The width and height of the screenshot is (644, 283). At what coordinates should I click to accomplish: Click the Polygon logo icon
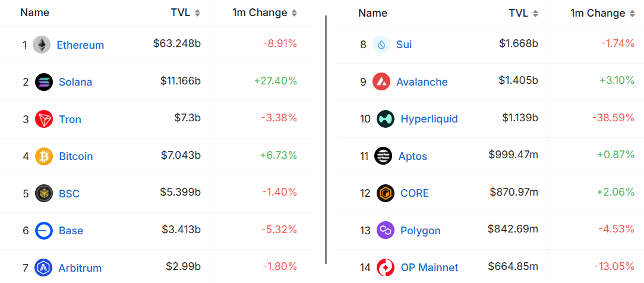tap(385, 231)
